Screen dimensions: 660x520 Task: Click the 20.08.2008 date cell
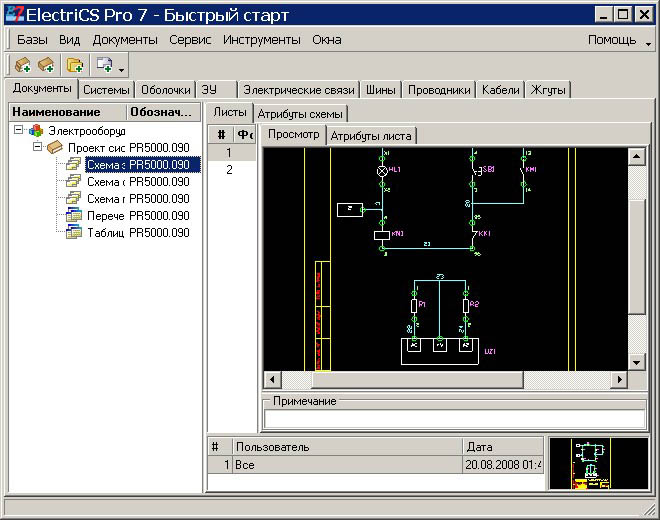click(503, 465)
